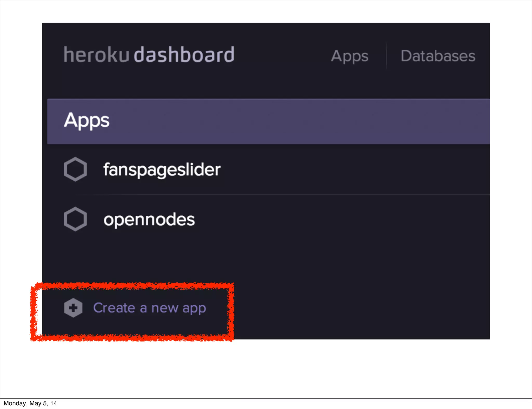This screenshot has width=532, height=409.
Task: Click the Create a new app text
Action: (149, 308)
